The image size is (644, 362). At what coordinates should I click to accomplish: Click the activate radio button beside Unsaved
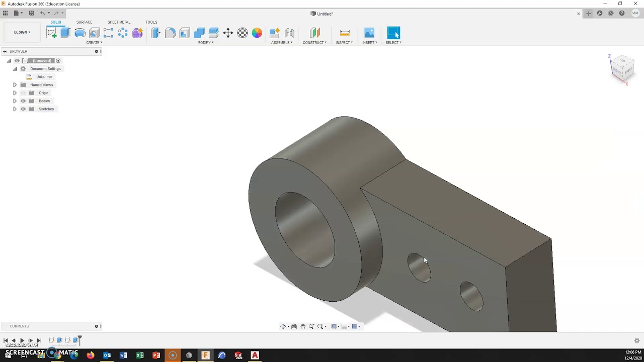[x=58, y=61]
